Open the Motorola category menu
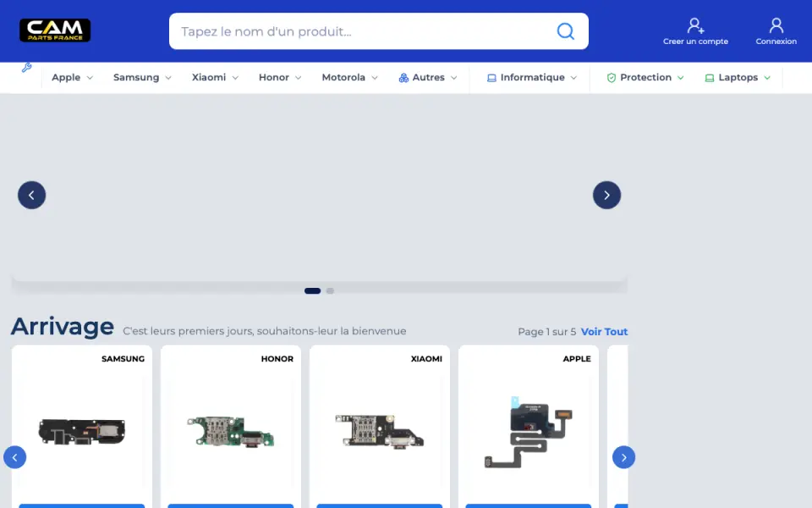812x508 pixels. pyautogui.click(x=343, y=77)
